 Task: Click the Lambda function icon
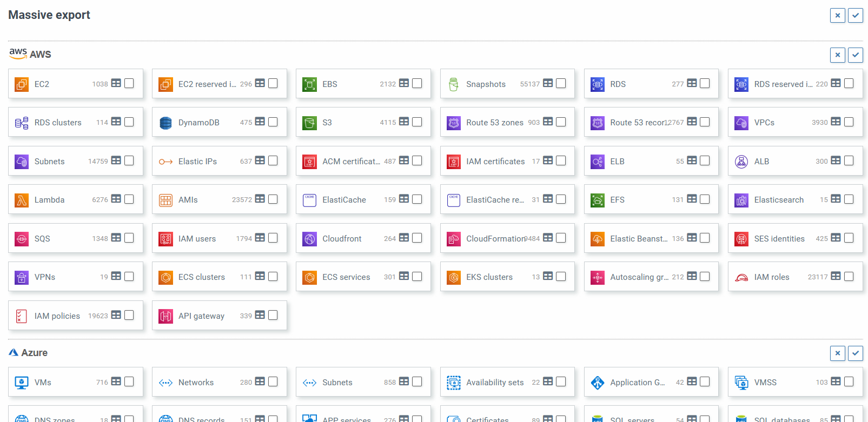(x=22, y=200)
